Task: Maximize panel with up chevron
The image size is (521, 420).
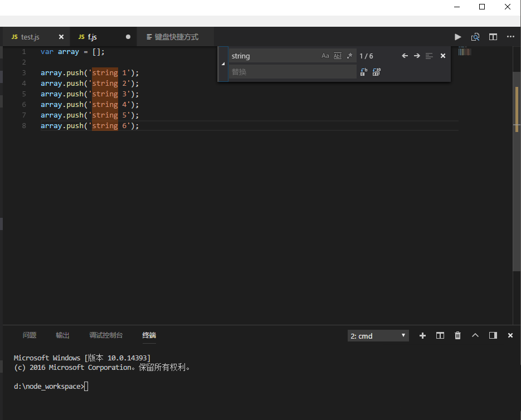Action: click(475, 335)
